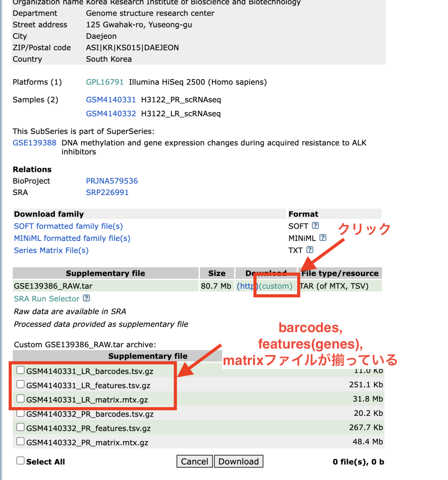Open sample GSM4140331 H3122_PR_scRNAseq
This screenshot has height=480, width=448.
pyautogui.click(x=111, y=100)
